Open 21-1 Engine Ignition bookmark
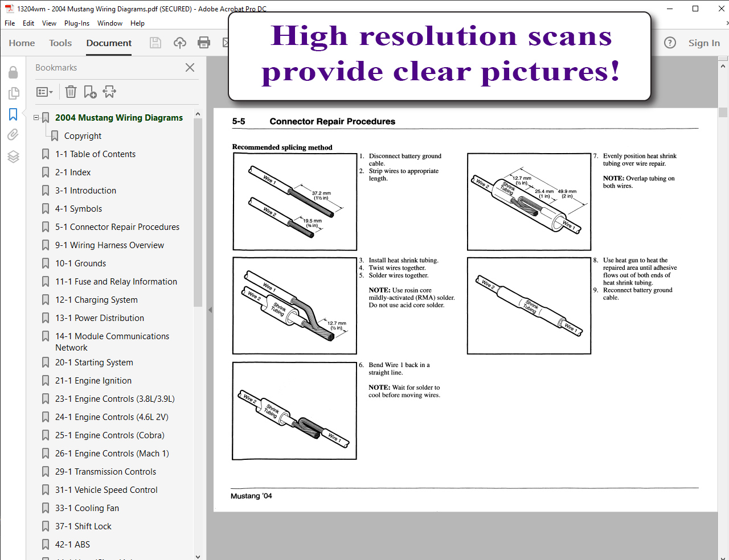The height and width of the screenshot is (560, 729). [x=93, y=381]
